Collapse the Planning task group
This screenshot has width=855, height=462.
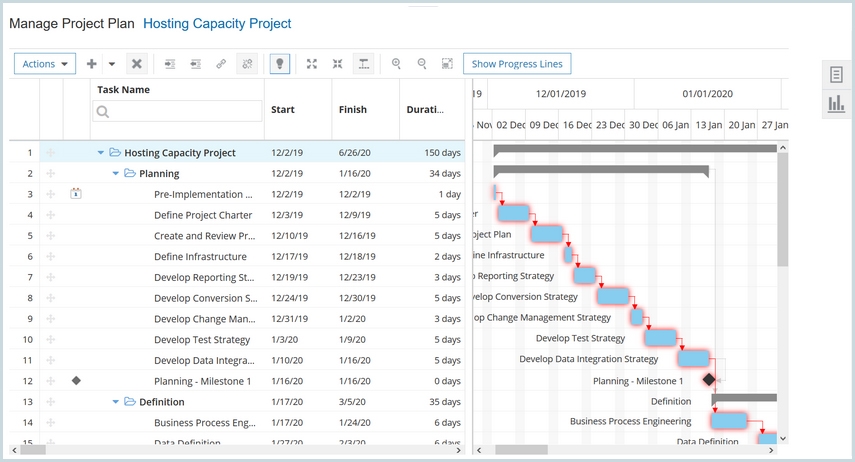pos(116,174)
